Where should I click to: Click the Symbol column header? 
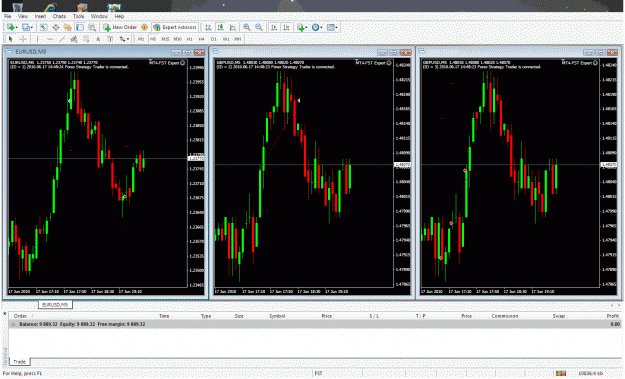[x=277, y=316]
